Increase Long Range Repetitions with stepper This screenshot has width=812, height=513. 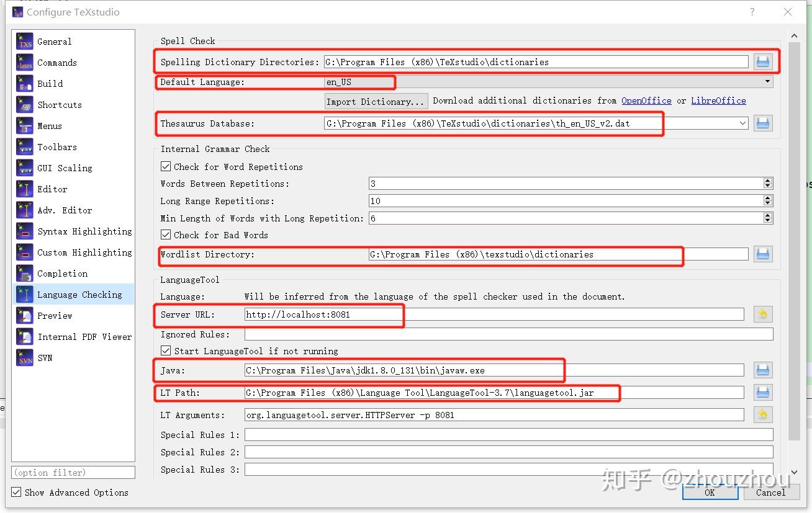(769, 198)
